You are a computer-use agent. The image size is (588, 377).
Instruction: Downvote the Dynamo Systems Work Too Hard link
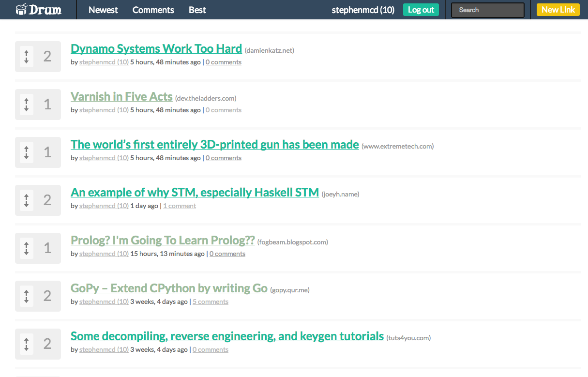(27, 61)
